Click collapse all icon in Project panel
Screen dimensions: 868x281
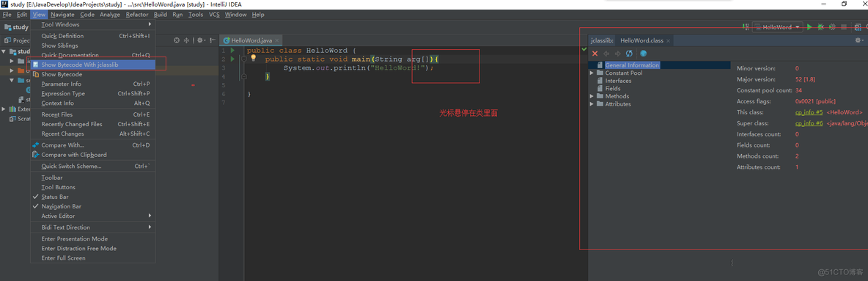pyautogui.click(x=186, y=40)
